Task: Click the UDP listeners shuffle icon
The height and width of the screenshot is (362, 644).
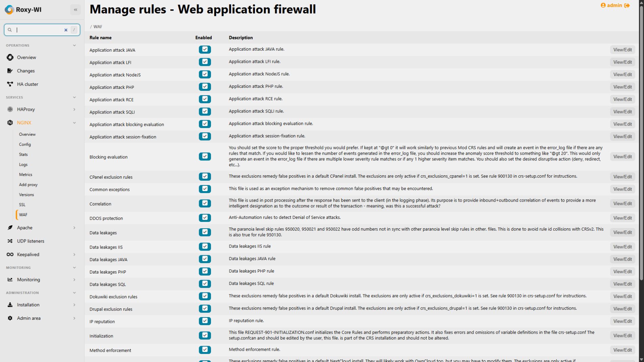Action: (x=10, y=241)
